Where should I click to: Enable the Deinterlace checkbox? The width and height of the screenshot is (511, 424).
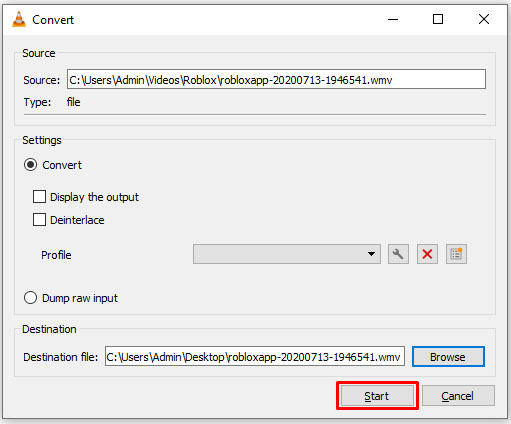39,220
